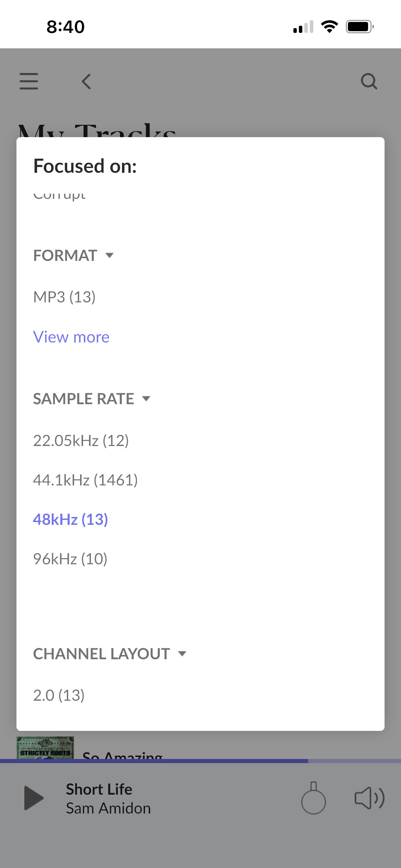This screenshot has width=401, height=868.
Task: Pick the 2.0 (13) channel layout
Action: coord(59,695)
